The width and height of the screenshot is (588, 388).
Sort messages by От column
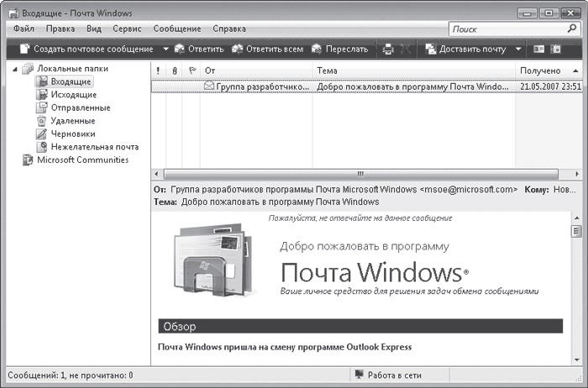point(256,71)
